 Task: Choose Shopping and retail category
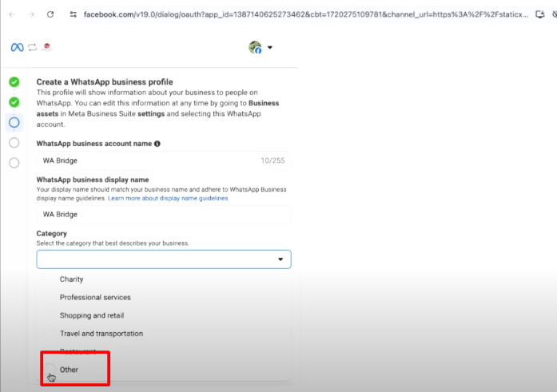pos(92,315)
